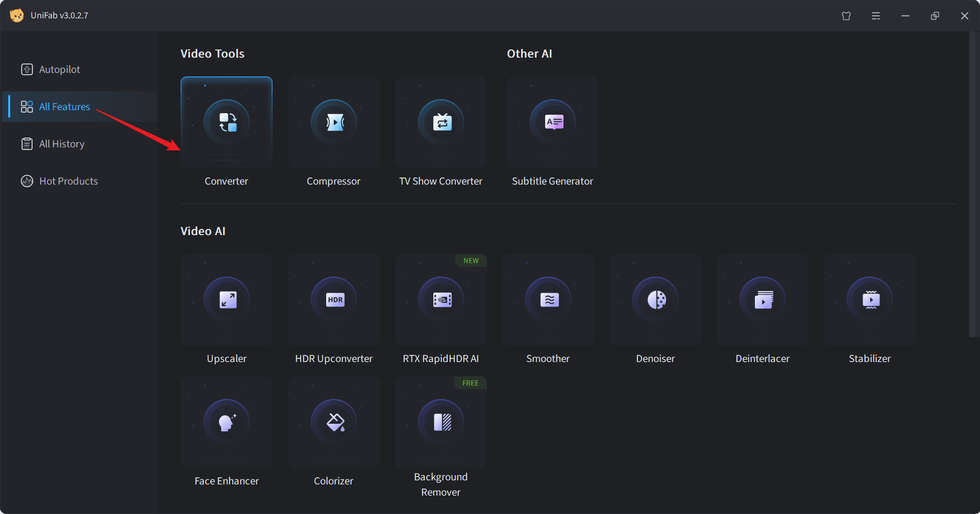980x514 pixels.
Task: Open the free Background Remover tool
Action: click(x=440, y=423)
